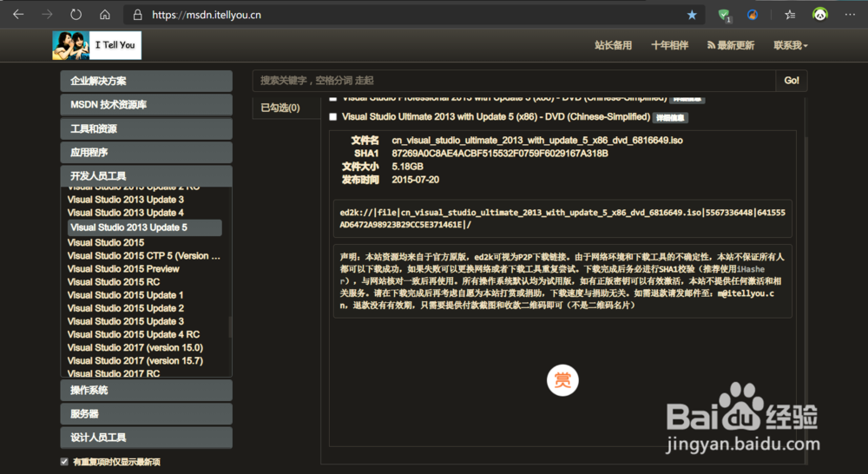Select Visual Studio 2013 Update 5
Screen dimensions: 868x474
(144, 227)
